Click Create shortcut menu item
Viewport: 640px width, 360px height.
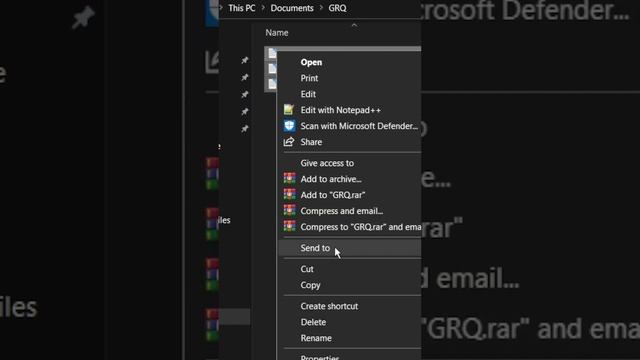pos(329,307)
